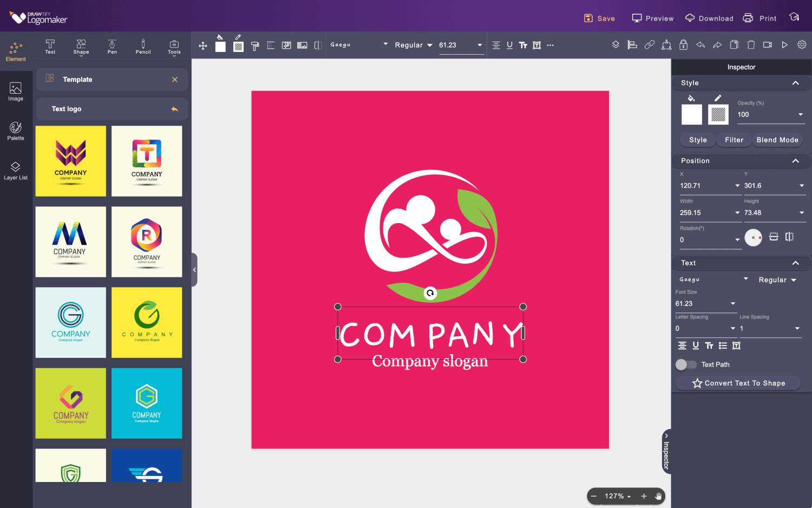The height and width of the screenshot is (508, 812).
Task: Click the undo arrow icon
Action: (700, 45)
